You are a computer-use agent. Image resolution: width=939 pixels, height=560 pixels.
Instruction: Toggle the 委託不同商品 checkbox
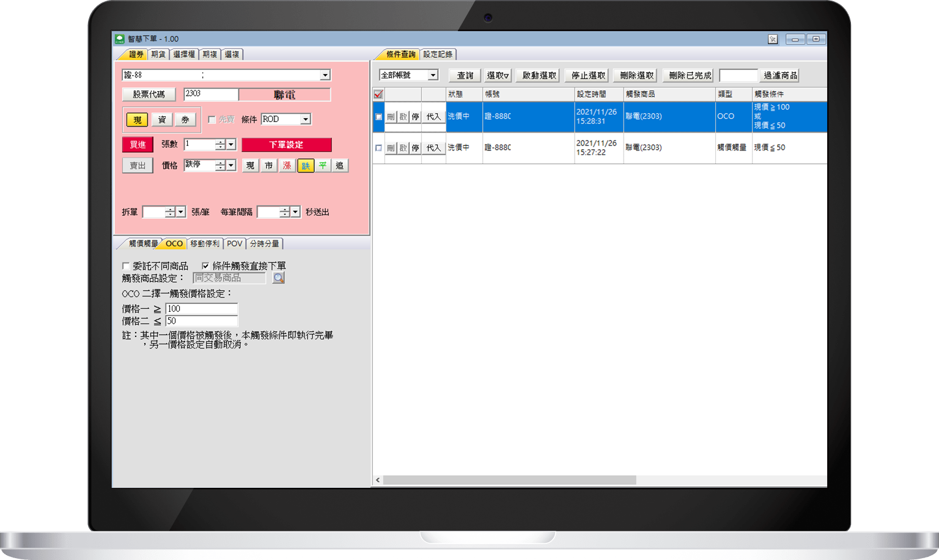(126, 266)
